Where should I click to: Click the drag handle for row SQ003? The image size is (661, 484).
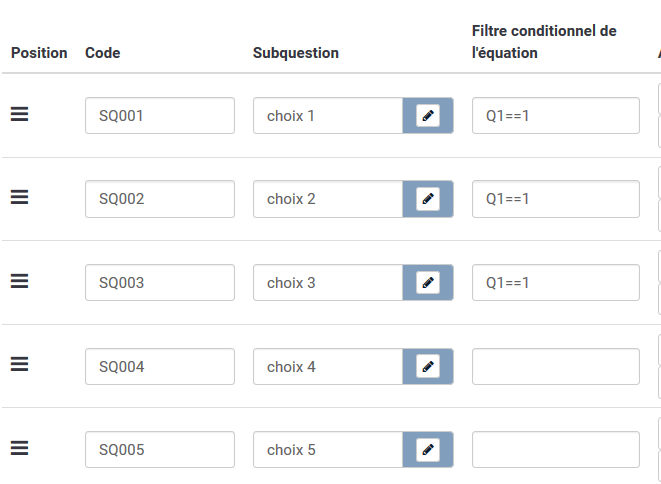coord(19,282)
